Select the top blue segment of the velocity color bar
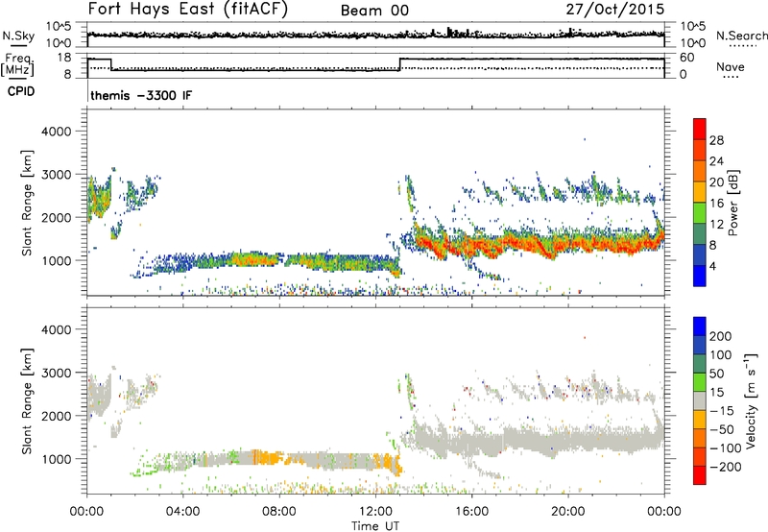Image resolution: width=768 pixels, height=532 pixels. click(700, 326)
